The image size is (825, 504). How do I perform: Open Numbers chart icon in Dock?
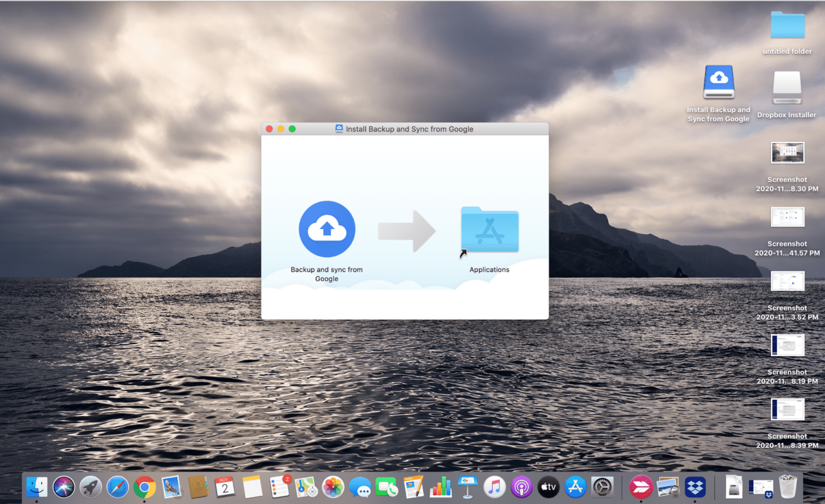[x=441, y=487]
